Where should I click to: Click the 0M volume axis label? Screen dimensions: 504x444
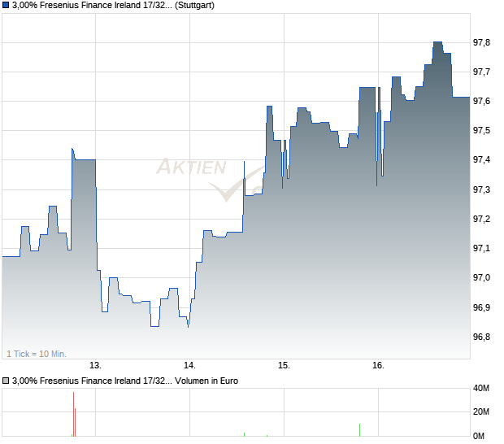[x=479, y=437]
